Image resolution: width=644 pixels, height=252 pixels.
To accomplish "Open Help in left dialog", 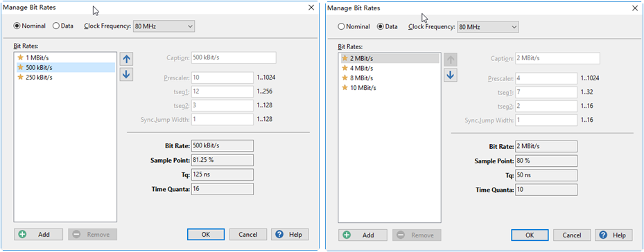I will 290,235.
